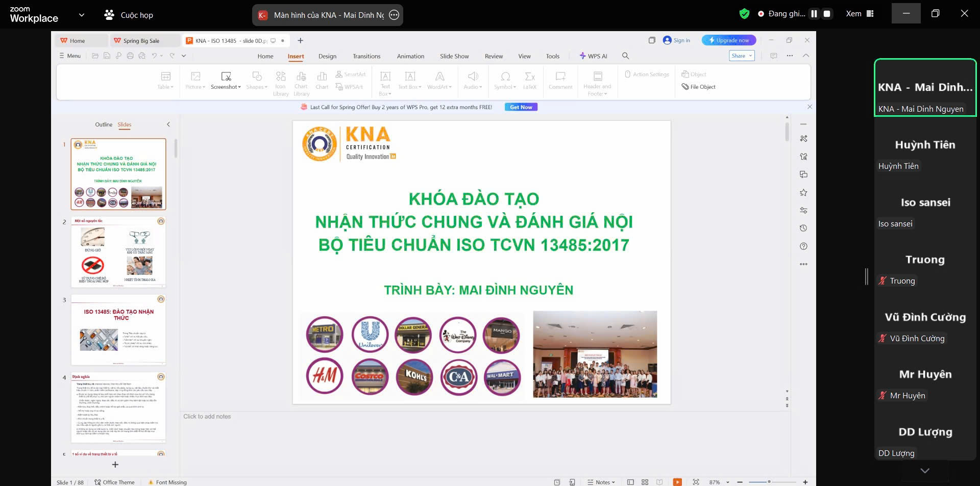
Task: Click the Undo icon in quick access toolbar
Action: tap(154, 56)
